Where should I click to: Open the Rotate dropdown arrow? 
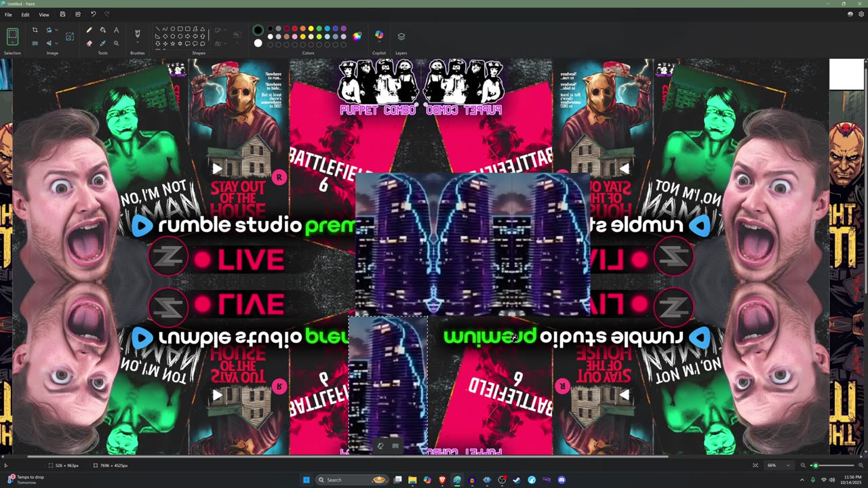(57, 30)
